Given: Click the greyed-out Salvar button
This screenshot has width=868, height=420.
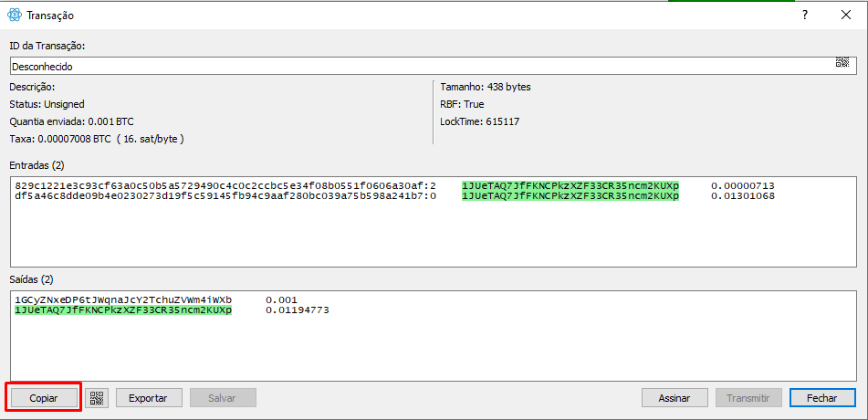Looking at the screenshot, I should click(x=223, y=398).
